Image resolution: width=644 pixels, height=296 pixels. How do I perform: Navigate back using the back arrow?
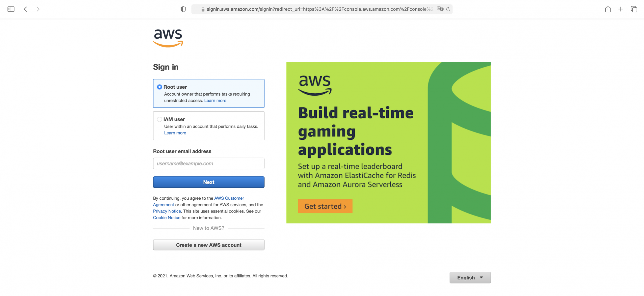coord(25,9)
